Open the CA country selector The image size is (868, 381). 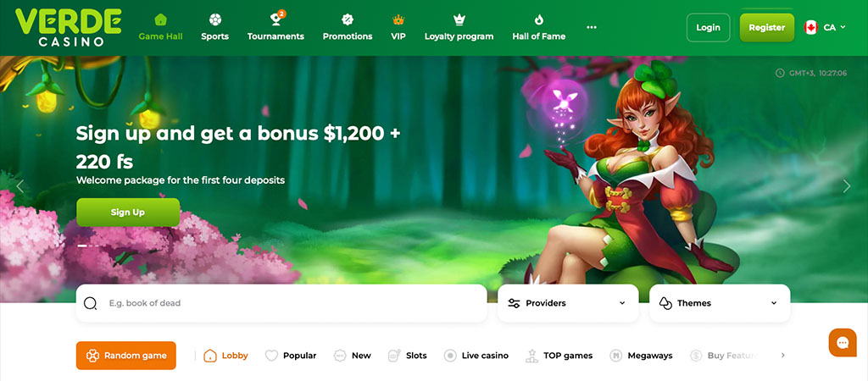825,27
